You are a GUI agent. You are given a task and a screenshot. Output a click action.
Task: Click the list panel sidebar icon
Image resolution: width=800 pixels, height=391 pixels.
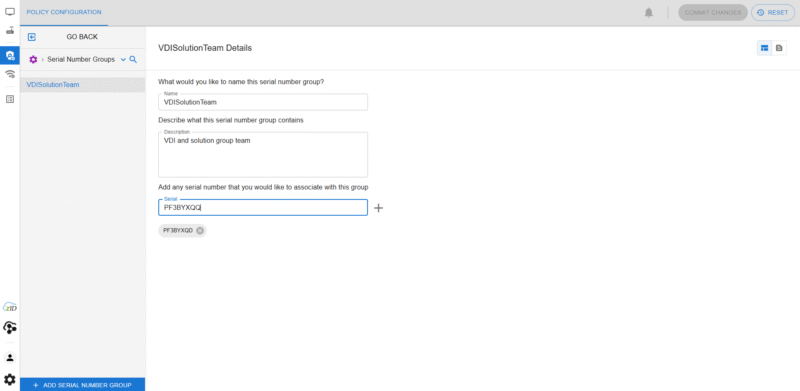[x=10, y=99]
